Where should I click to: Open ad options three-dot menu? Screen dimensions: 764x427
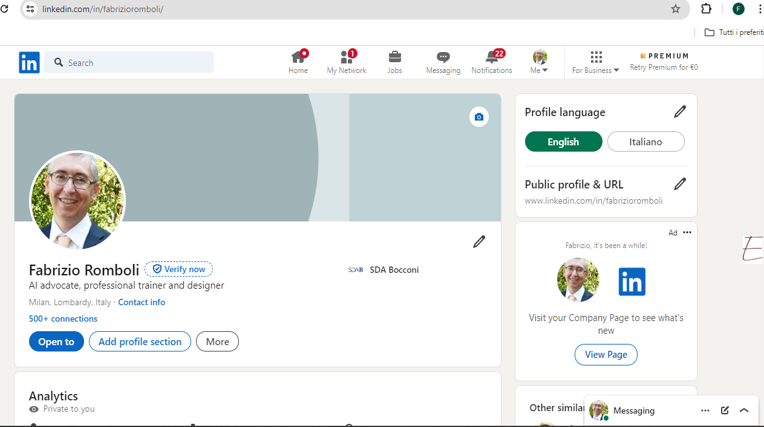point(687,233)
